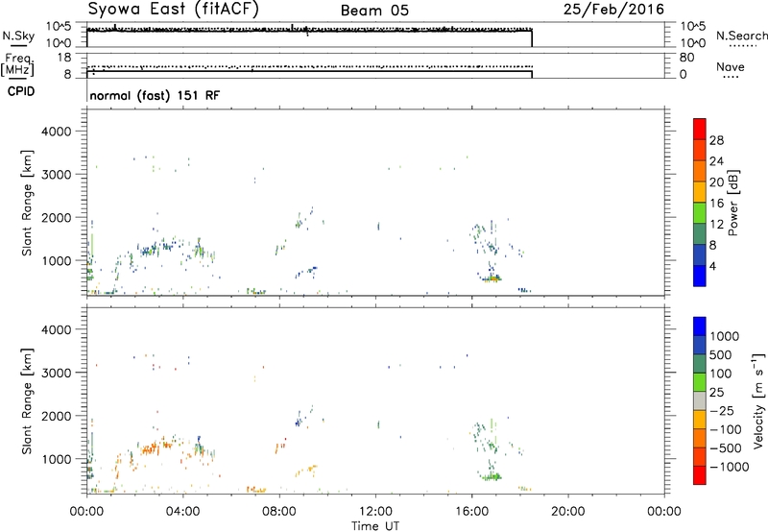Click the '04:00' time axis tick

[182, 512]
